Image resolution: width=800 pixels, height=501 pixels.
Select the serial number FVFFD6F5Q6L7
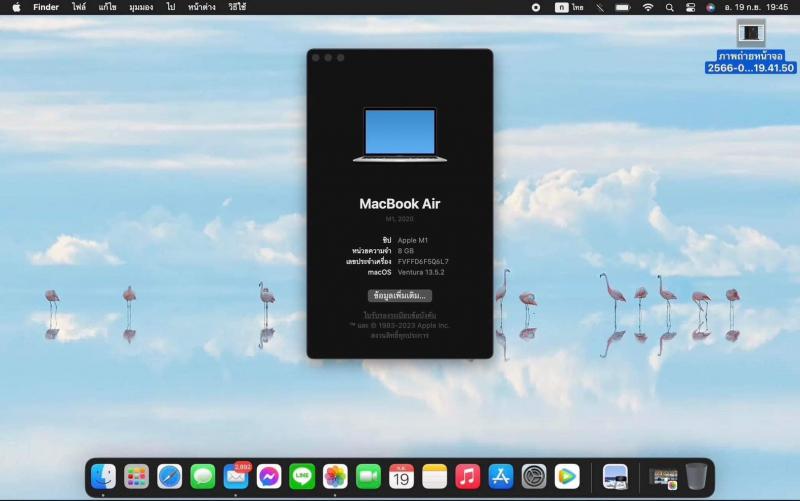coord(423,261)
